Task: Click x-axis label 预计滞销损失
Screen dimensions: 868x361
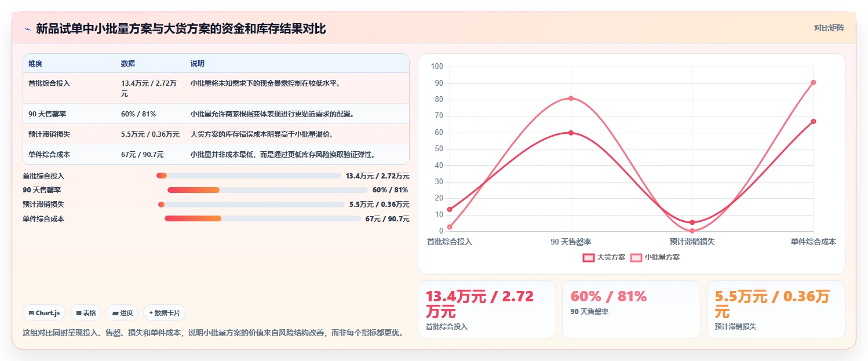Action: [692, 242]
